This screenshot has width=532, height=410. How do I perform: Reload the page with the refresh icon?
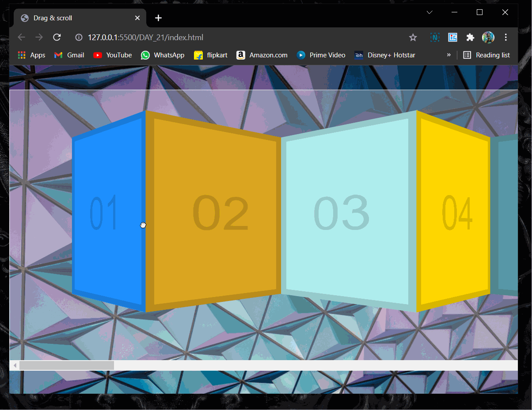point(57,38)
